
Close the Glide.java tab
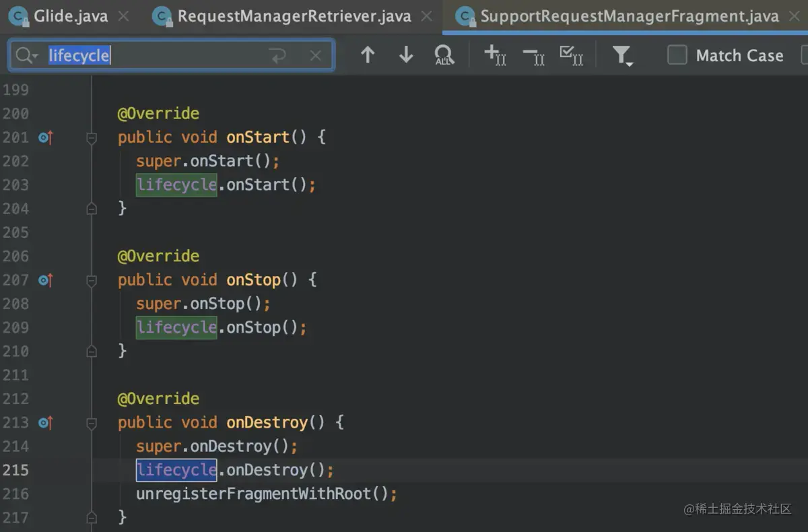point(123,15)
